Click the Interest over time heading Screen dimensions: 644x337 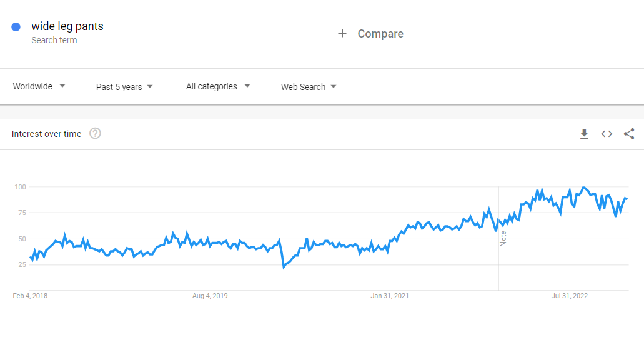(46, 134)
